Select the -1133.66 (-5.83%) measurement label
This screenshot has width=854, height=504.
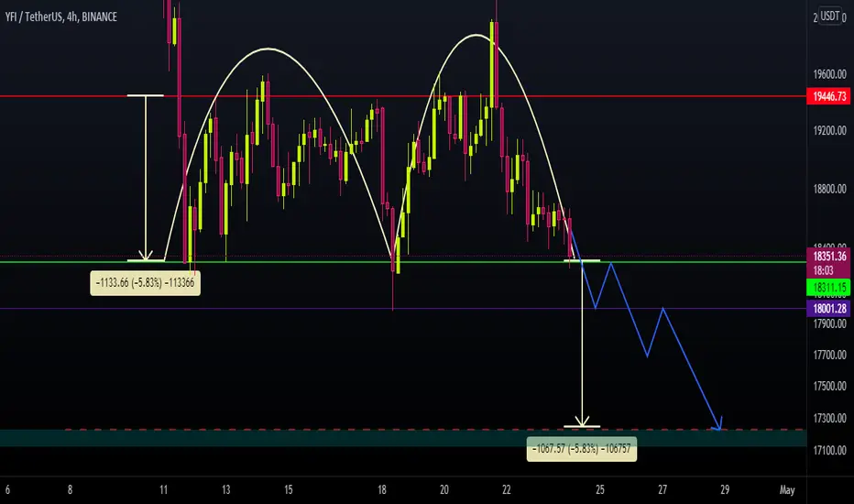click(x=145, y=283)
